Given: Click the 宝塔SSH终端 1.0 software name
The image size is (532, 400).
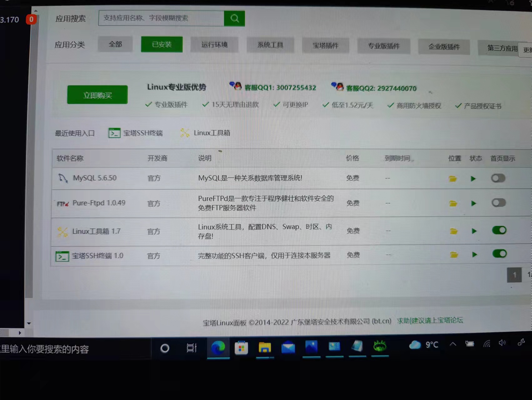Looking at the screenshot, I should point(98,256).
